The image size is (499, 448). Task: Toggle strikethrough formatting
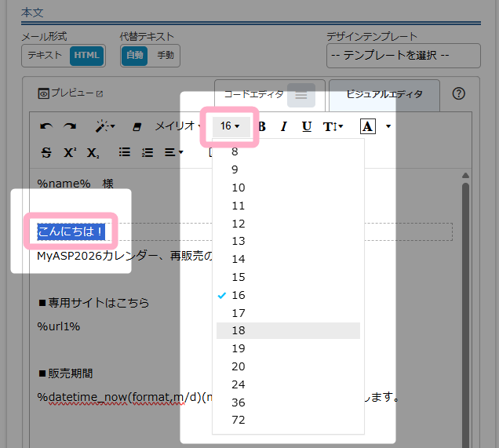point(46,152)
